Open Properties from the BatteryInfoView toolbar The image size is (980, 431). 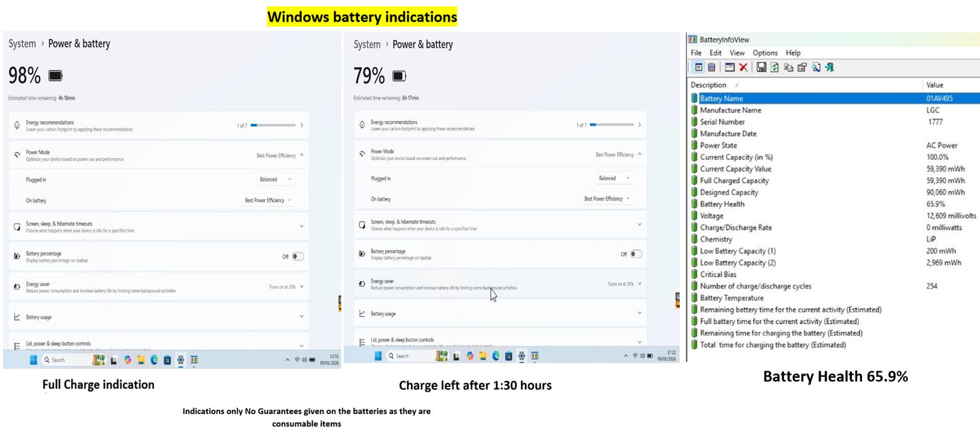point(802,67)
